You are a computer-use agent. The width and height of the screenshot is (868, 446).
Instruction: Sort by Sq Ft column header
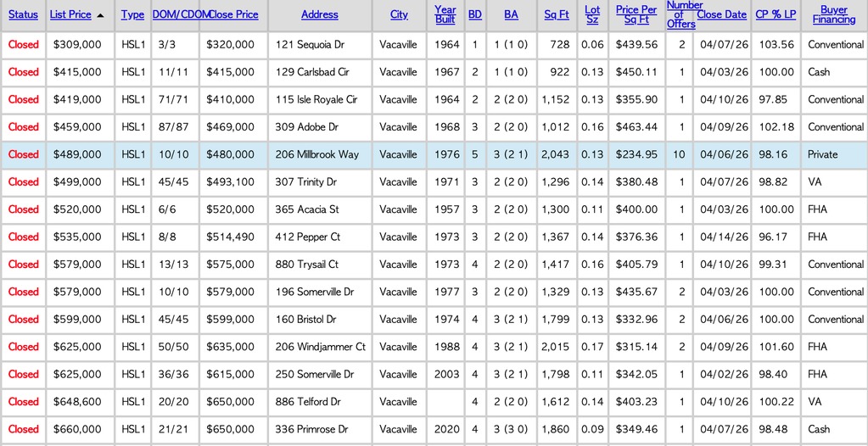[557, 14]
